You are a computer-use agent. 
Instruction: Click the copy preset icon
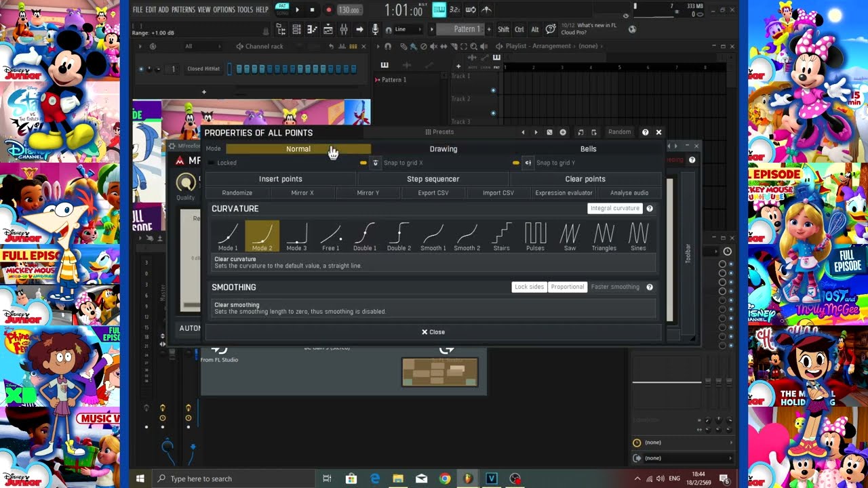pos(580,132)
